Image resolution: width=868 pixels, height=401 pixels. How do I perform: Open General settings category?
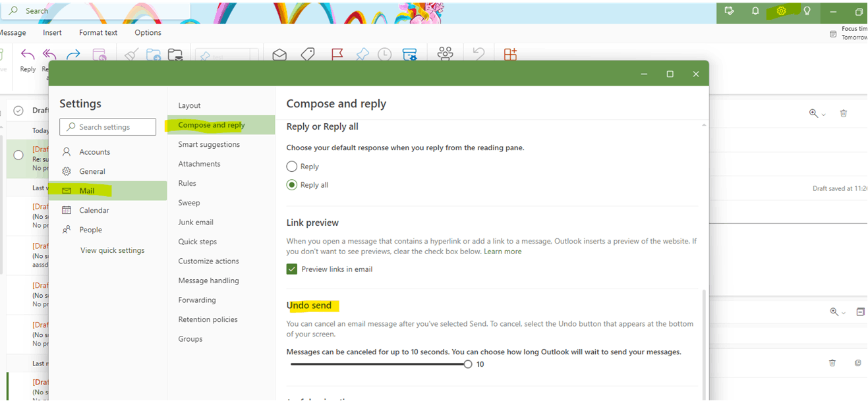coord(107,171)
